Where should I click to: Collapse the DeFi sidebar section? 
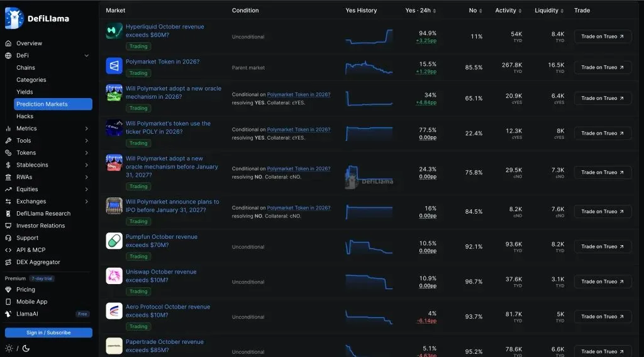coord(86,55)
